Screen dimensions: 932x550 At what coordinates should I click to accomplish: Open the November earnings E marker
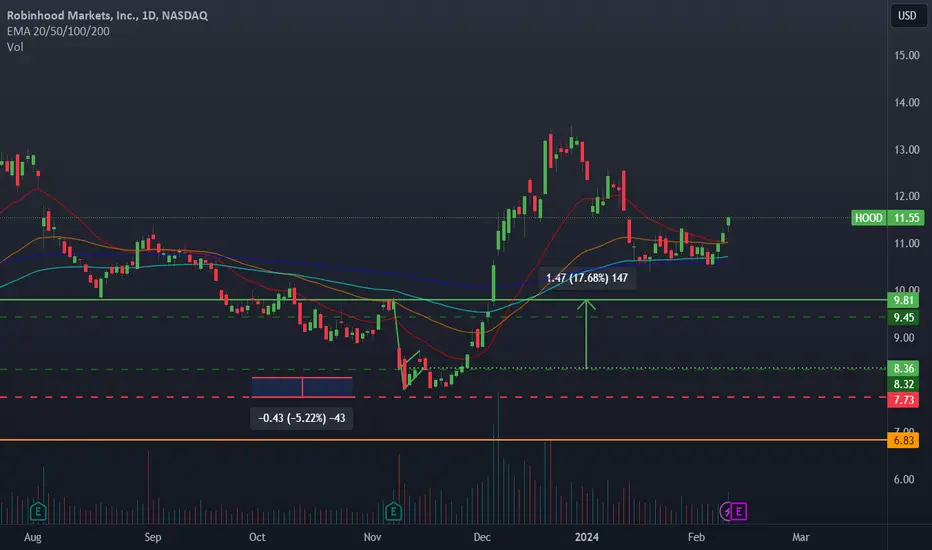393,511
